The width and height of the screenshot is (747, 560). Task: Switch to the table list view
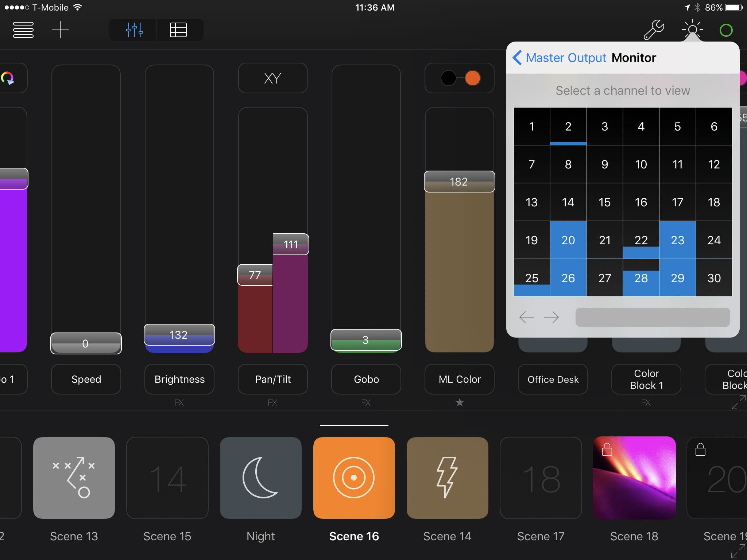[179, 30]
